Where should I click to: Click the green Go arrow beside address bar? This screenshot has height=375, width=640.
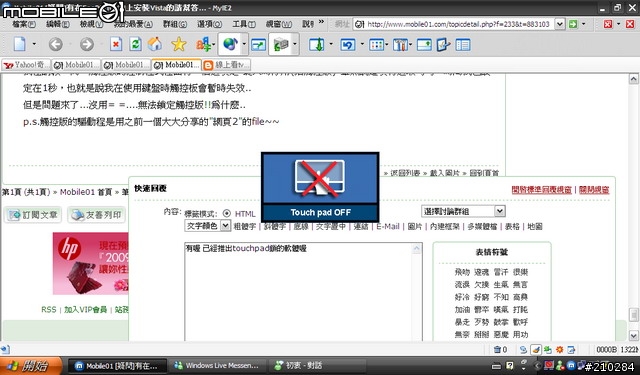pos(573,24)
